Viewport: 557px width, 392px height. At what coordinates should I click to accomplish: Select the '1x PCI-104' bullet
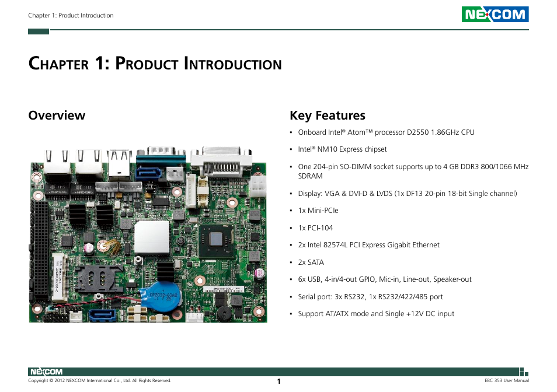click(x=315, y=228)
